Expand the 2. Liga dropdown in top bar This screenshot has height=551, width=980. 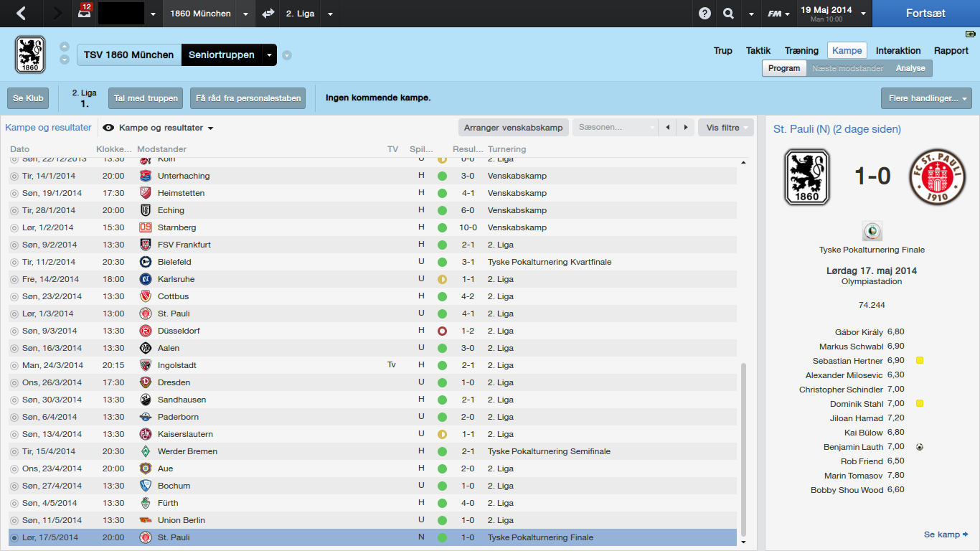pyautogui.click(x=330, y=14)
